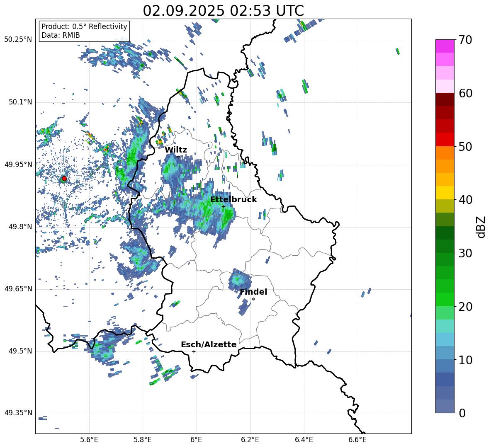Screen dimensions: 491x448
Task: Click the 5.8°E longitude label
Action: point(143,440)
